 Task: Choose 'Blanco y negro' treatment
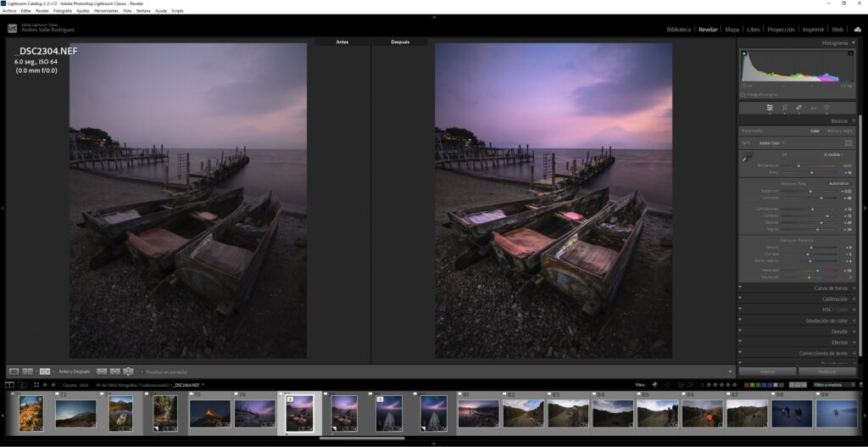tap(840, 131)
